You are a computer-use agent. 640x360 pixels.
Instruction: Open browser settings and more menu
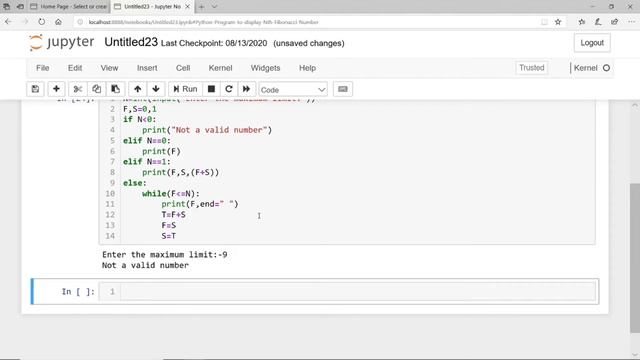(631, 22)
